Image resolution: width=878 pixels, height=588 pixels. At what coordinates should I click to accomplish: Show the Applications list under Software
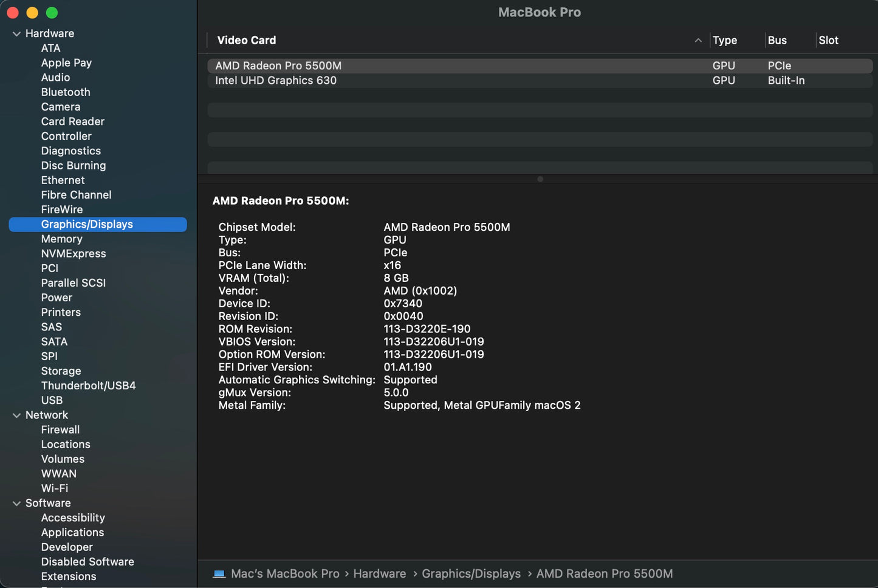coord(72,533)
